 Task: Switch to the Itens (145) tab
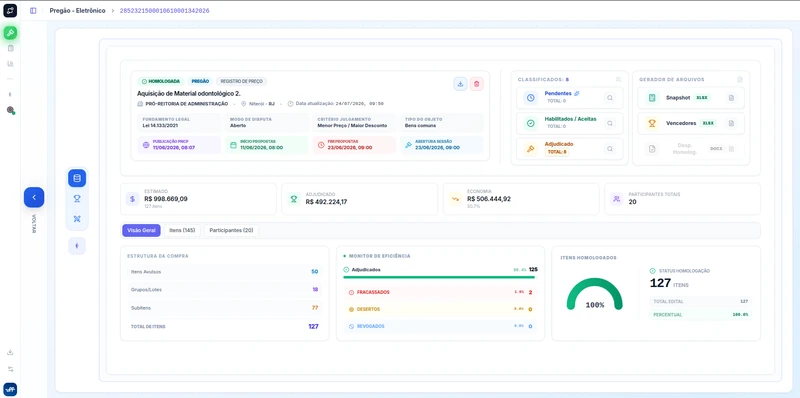click(183, 231)
